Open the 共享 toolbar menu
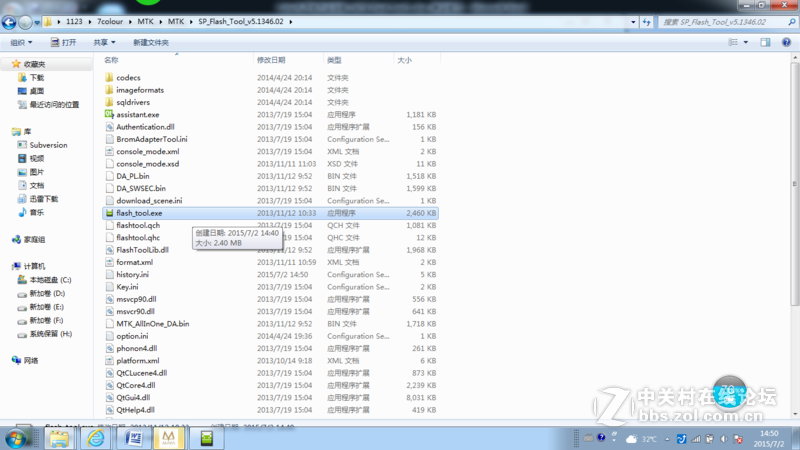This screenshot has height=450, width=800. [x=104, y=42]
